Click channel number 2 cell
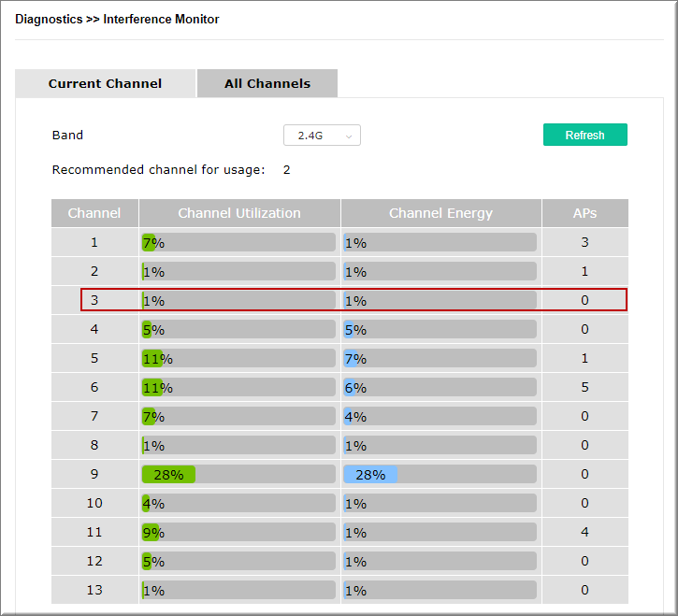This screenshot has height=616, width=678. click(94, 271)
